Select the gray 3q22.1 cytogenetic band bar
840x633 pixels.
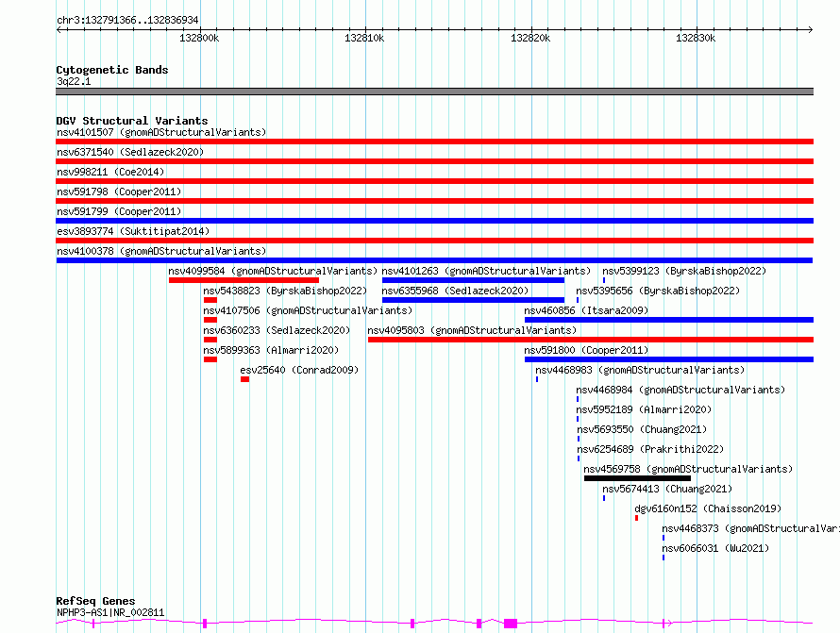tap(434, 92)
